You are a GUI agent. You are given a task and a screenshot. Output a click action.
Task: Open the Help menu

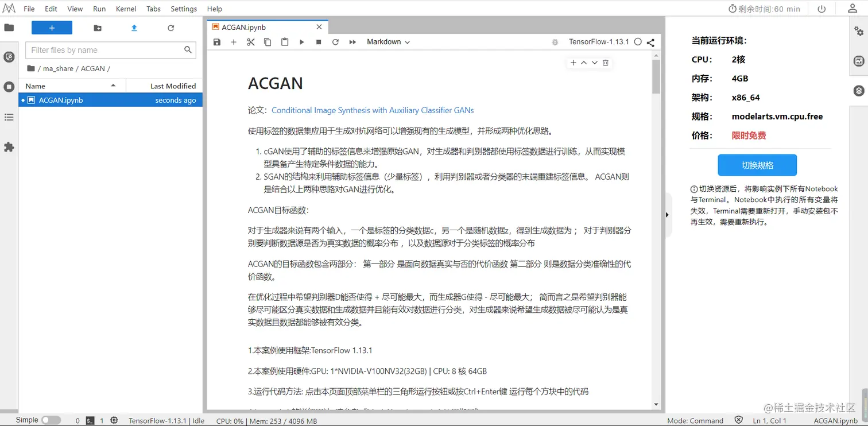point(215,9)
